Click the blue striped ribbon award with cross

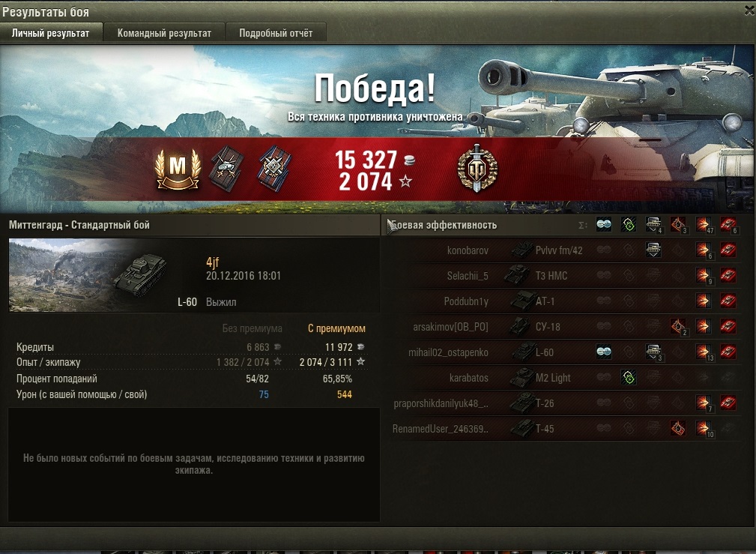[x=274, y=169]
